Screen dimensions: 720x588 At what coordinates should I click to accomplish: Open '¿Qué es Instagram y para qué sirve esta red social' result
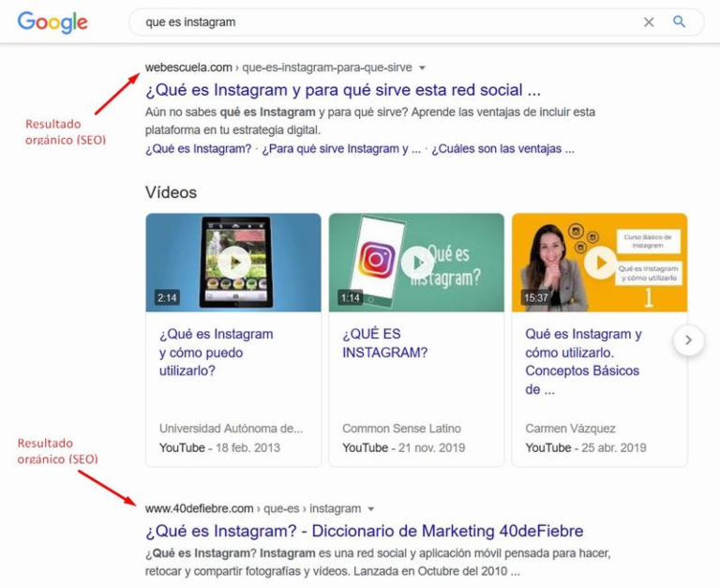pos(343,90)
